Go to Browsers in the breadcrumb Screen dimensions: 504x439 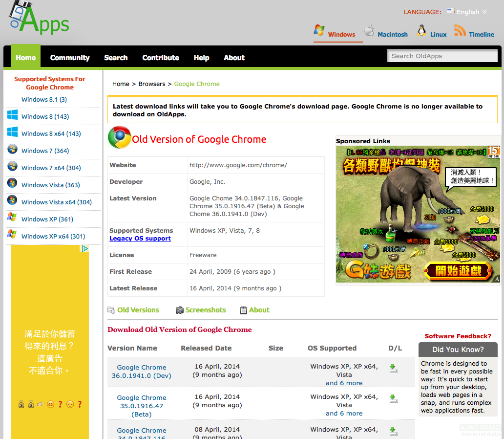click(x=152, y=84)
